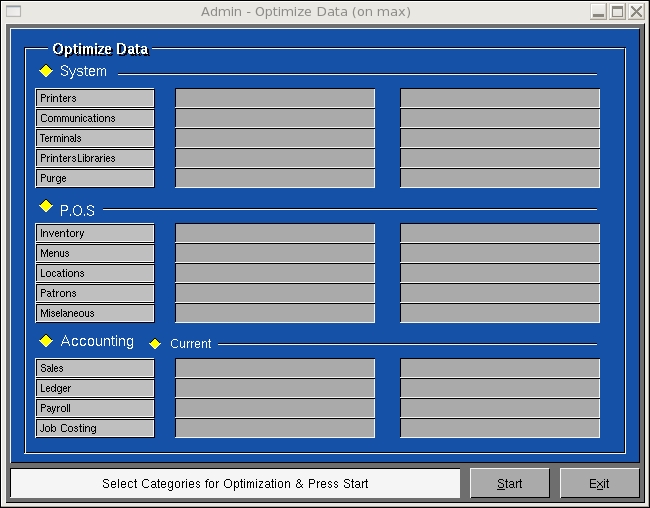The width and height of the screenshot is (650, 508).
Task: Click the yellow diamond beside P.O.S
Action: coord(46,206)
